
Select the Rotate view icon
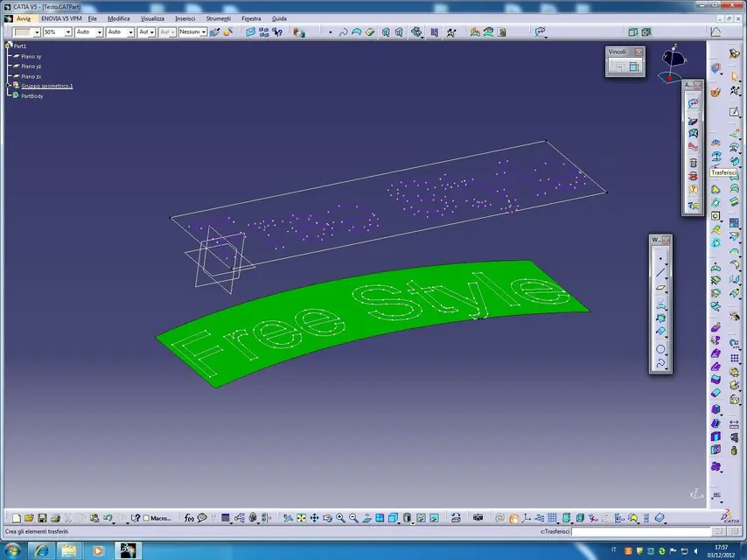[x=327, y=518]
